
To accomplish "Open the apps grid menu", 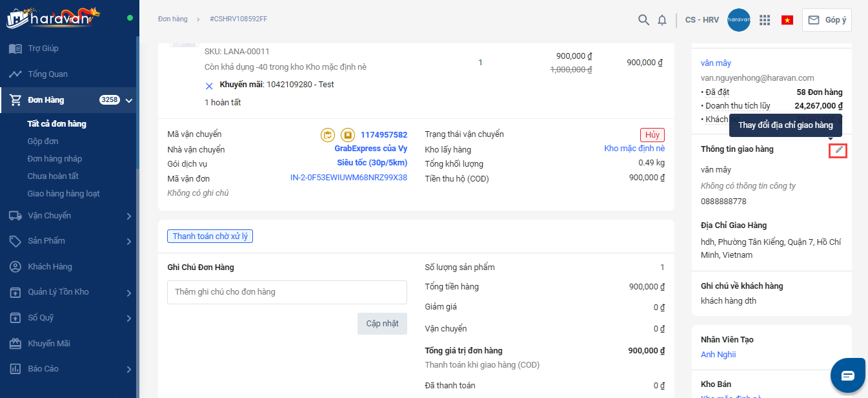I will [x=765, y=20].
